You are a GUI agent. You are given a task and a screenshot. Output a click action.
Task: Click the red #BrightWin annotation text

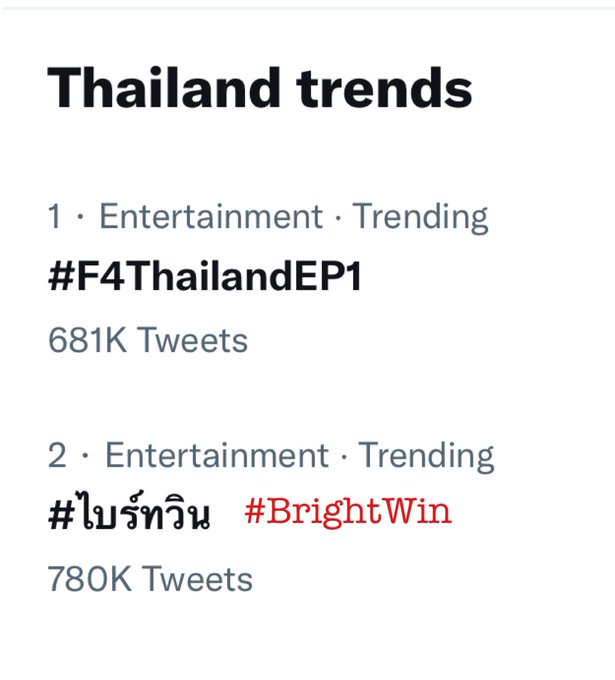(348, 512)
